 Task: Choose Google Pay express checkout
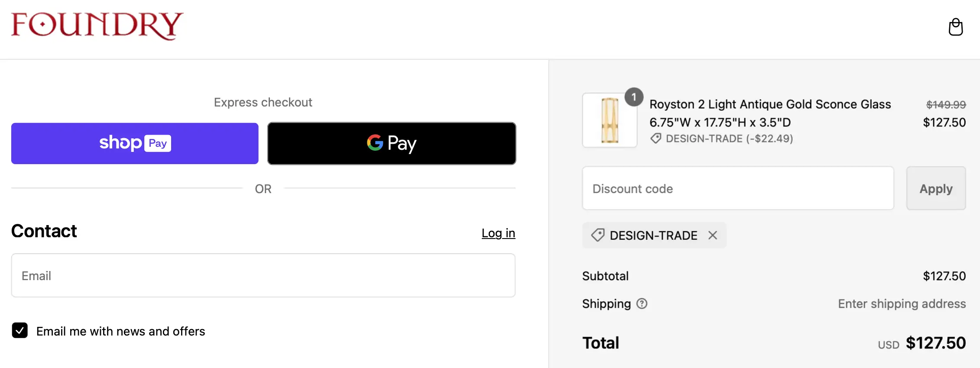click(x=392, y=143)
